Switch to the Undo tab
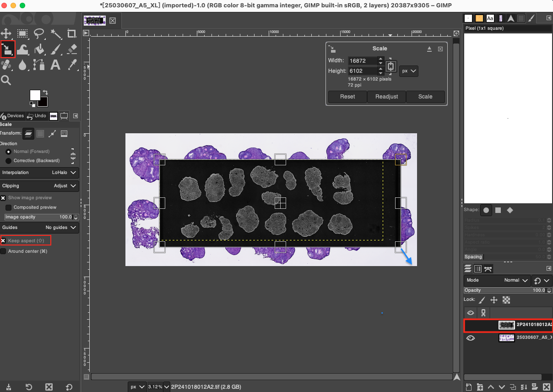 point(37,116)
